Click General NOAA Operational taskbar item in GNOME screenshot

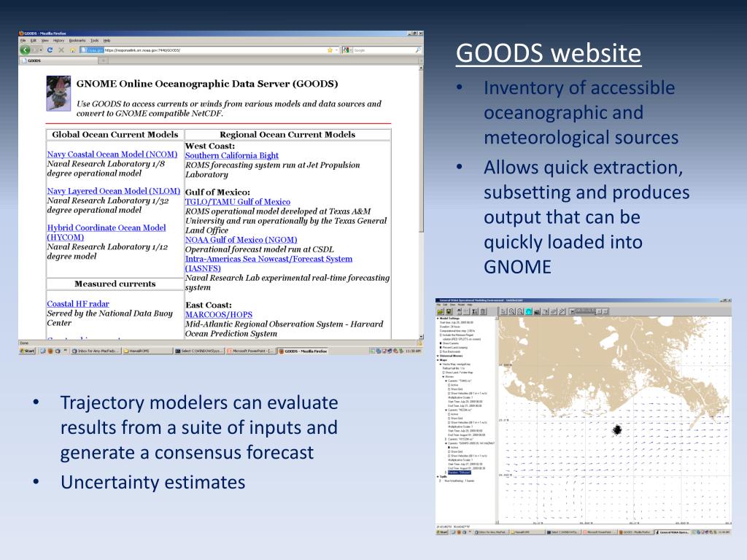click(672, 532)
